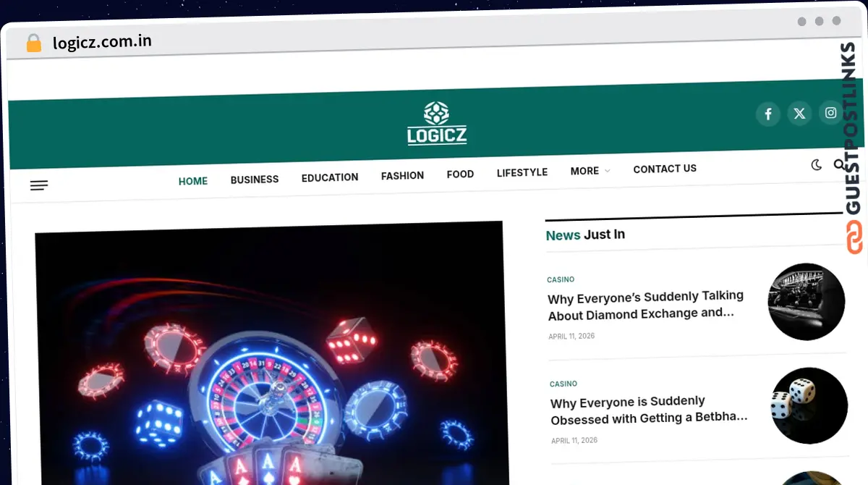Open the Diamond Exchange article thumbnail
This screenshot has height=485, width=868.
[x=807, y=301]
